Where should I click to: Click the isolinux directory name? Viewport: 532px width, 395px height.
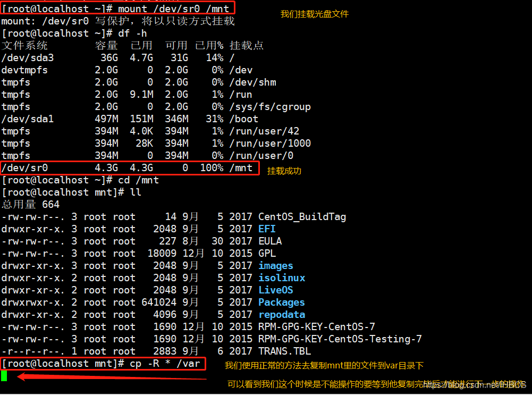(282, 278)
